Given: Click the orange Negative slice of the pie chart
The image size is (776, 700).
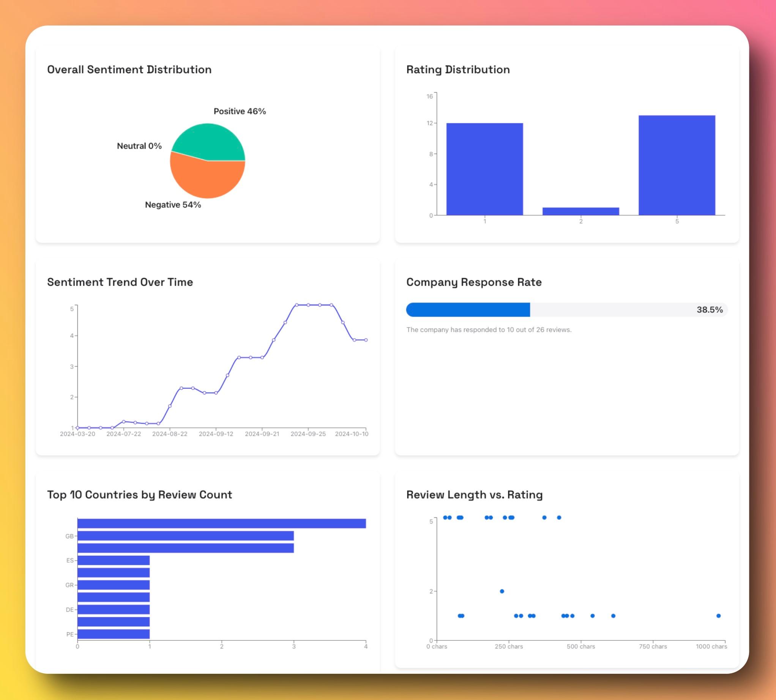Looking at the screenshot, I should [x=208, y=179].
